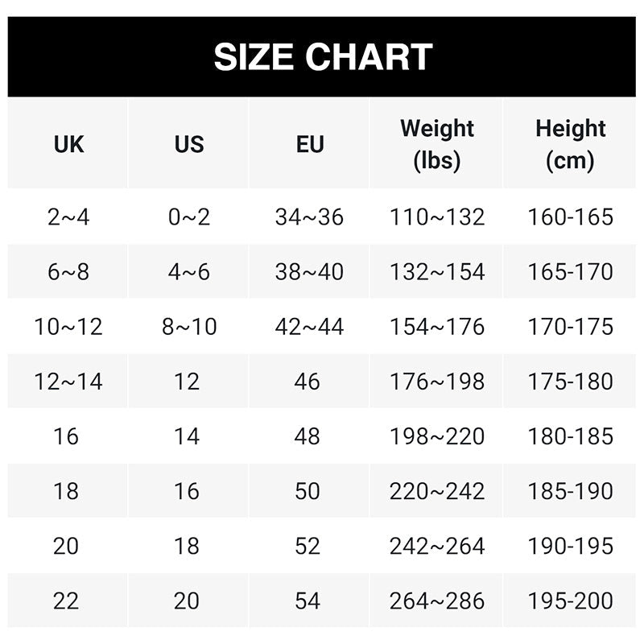Select the height 185-190 cell
The image size is (644, 644).
(570, 490)
